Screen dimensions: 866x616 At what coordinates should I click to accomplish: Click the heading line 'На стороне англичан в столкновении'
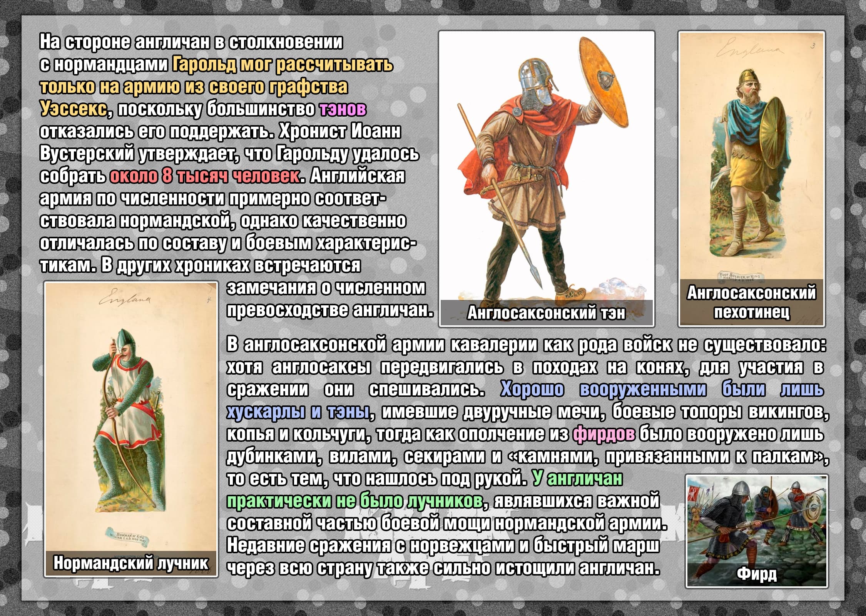pos(191,42)
